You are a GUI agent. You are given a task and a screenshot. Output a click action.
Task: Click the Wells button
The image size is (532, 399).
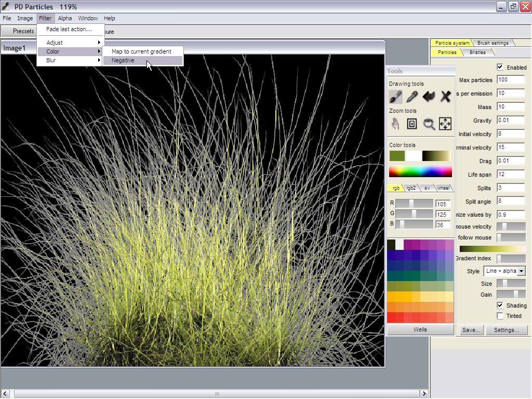pos(420,329)
